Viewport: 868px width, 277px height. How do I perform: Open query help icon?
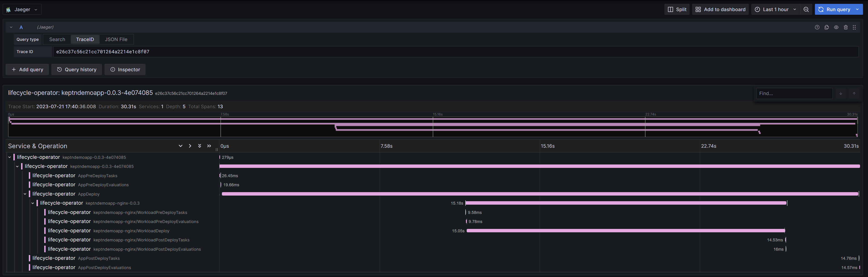[x=817, y=27]
